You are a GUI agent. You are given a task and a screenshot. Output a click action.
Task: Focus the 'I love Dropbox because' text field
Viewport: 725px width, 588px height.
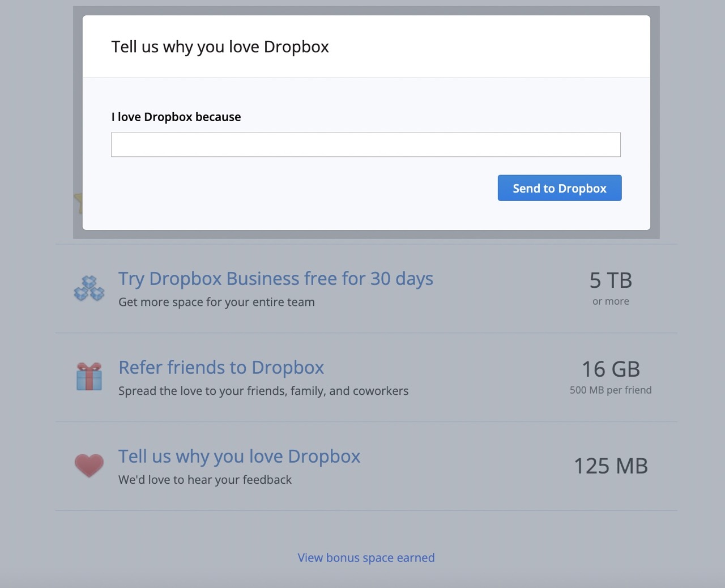tap(366, 144)
